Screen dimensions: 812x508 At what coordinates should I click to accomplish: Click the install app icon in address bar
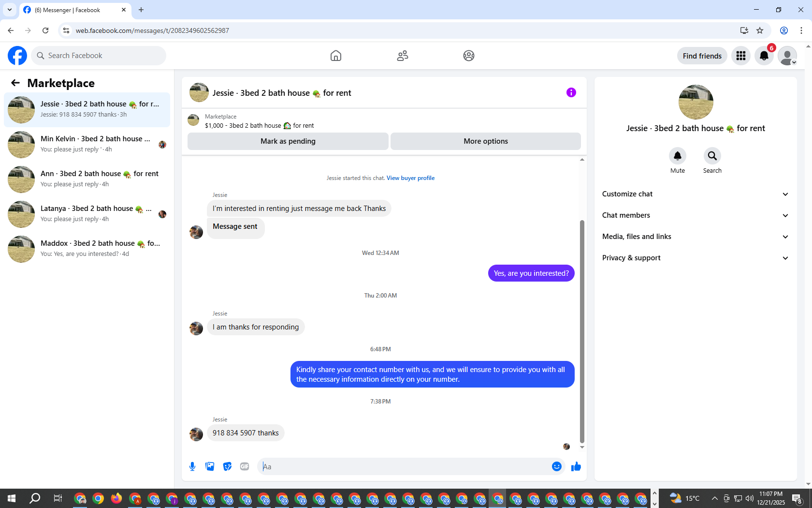[x=744, y=30]
